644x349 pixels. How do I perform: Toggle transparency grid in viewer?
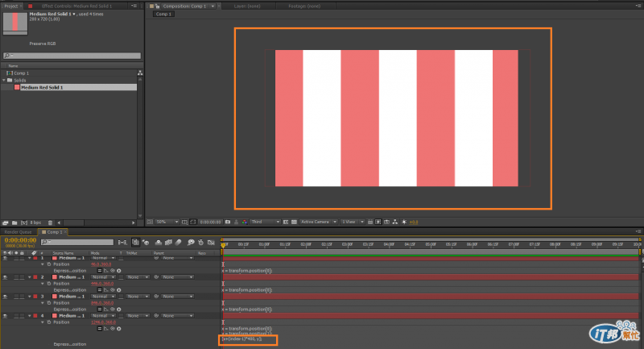(x=294, y=222)
